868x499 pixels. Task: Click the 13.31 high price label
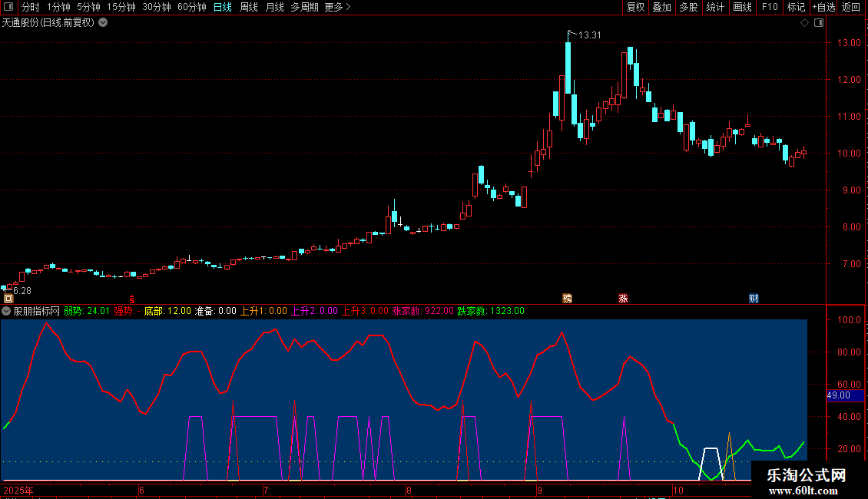[589, 35]
